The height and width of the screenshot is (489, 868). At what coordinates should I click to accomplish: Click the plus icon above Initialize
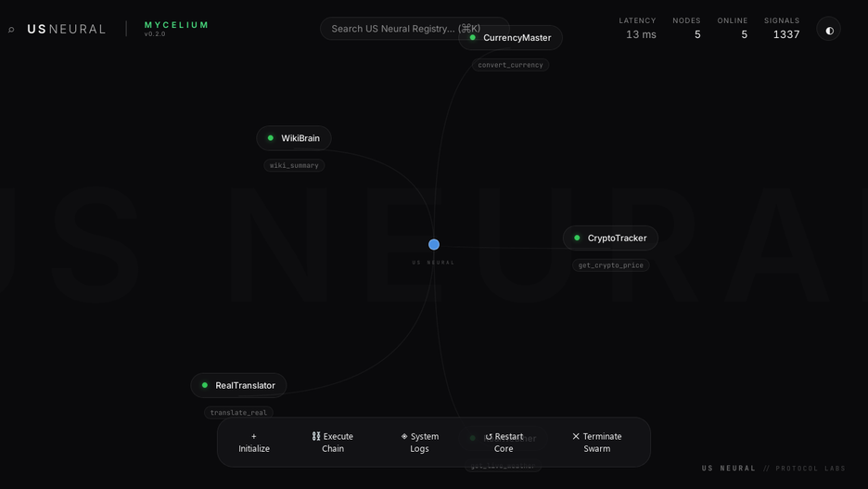point(254,436)
